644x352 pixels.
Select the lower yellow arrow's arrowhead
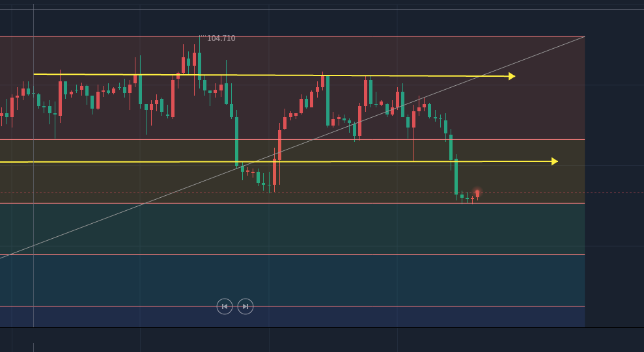(555, 161)
